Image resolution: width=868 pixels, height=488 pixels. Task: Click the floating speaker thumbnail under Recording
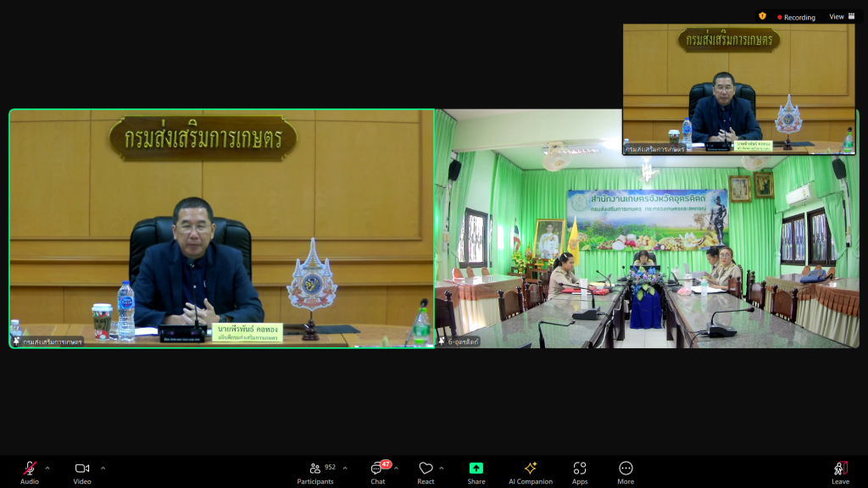click(x=739, y=89)
